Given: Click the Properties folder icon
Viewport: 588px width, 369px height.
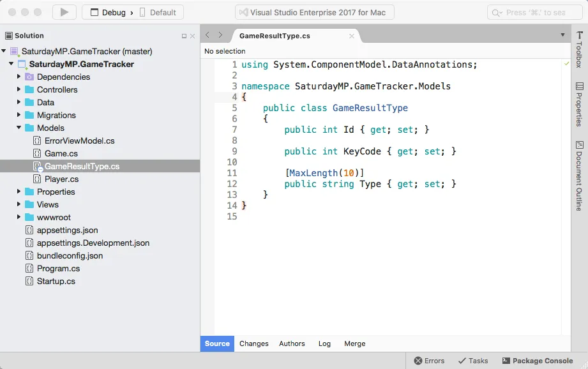Looking at the screenshot, I should (29, 192).
